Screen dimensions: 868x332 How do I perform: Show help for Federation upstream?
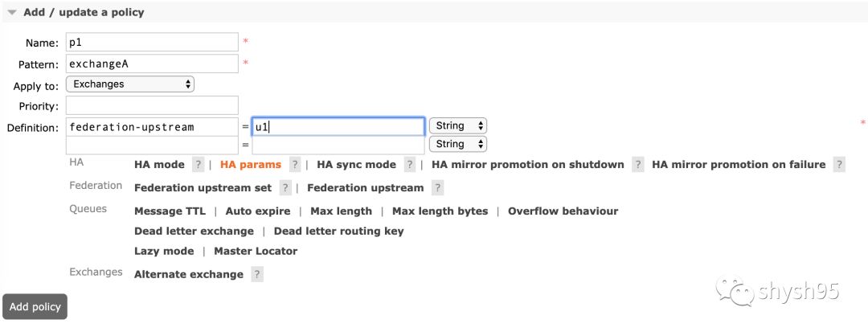tap(437, 188)
